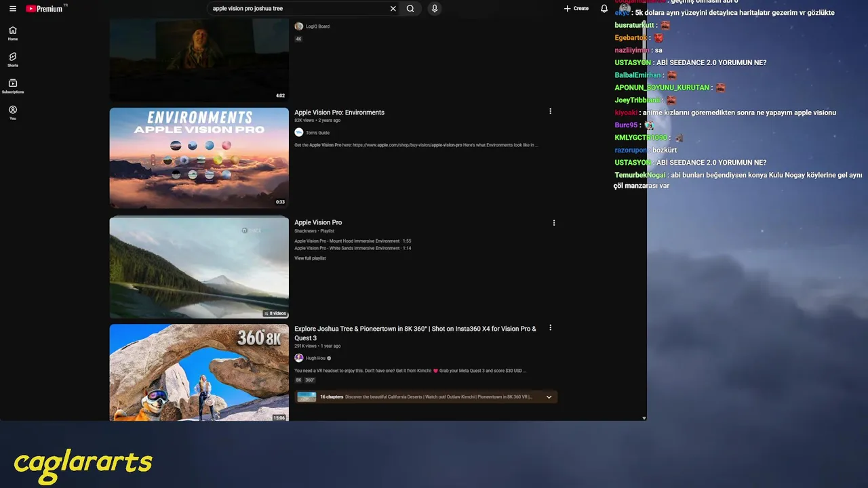Click the Hugh Hou channel avatar

tap(299, 358)
